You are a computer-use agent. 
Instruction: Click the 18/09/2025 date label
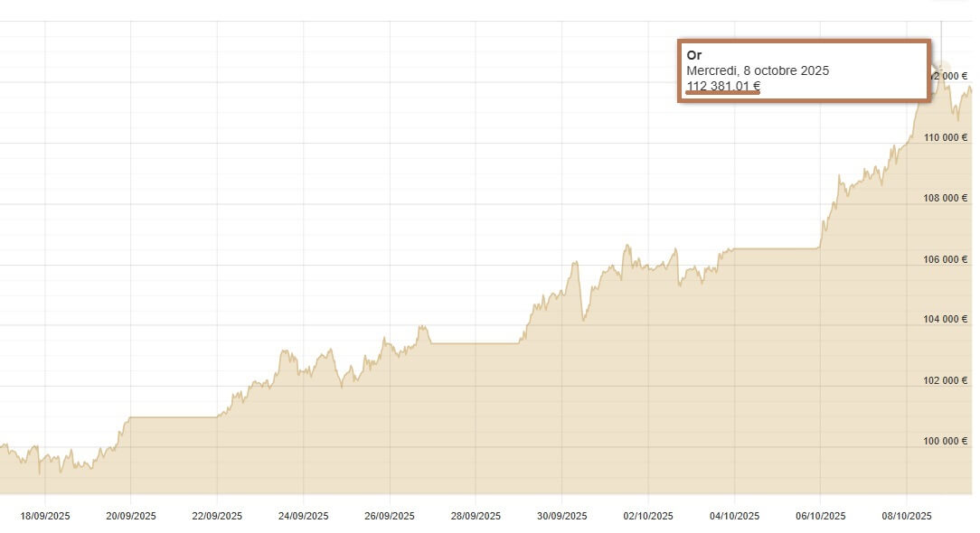click(x=45, y=517)
